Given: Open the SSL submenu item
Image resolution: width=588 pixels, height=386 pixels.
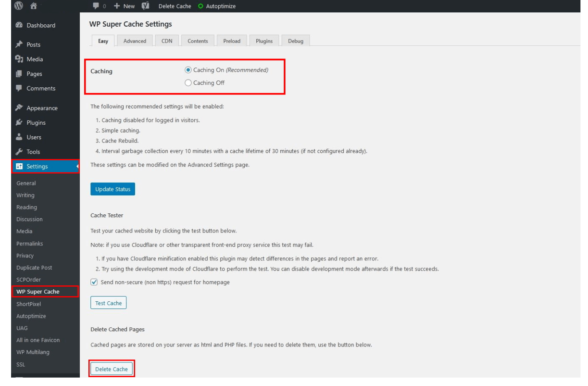Looking at the screenshot, I should [x=20, y=364].
